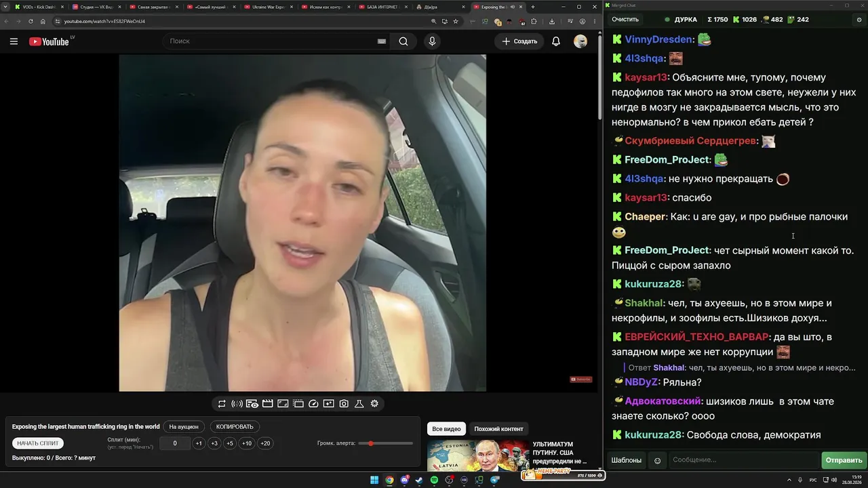Open the emoji picker in chat

coord(657,460)
